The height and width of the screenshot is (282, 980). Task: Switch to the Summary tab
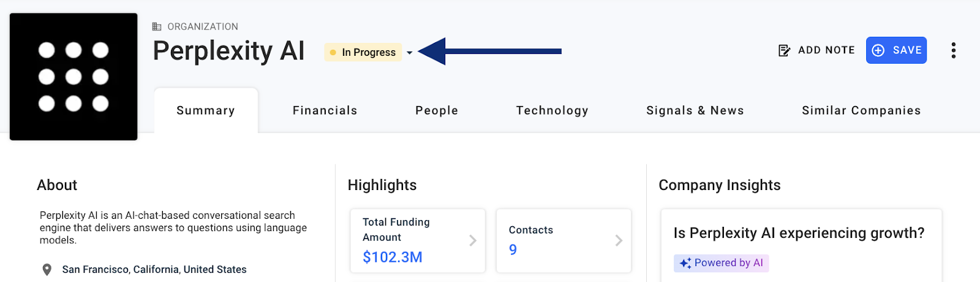click(x=206, y=110)
